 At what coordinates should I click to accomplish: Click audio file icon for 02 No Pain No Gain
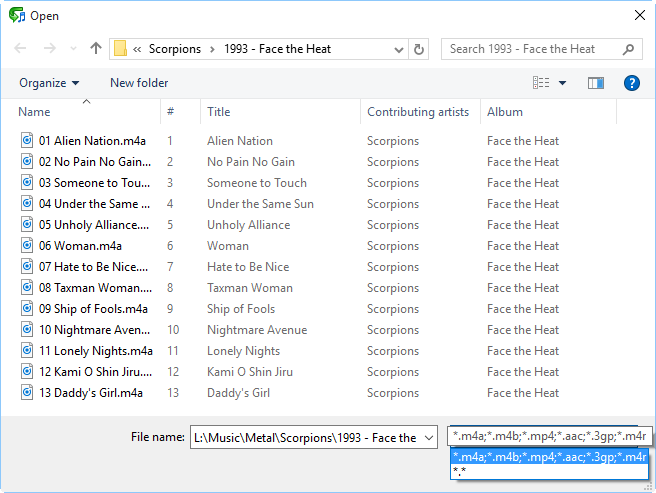point(27,161)
